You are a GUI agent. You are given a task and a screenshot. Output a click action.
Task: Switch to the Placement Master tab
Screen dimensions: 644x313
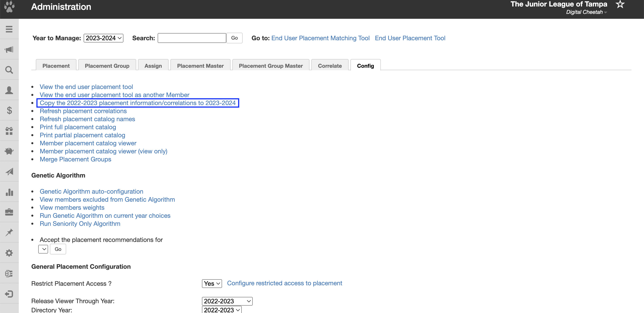[x=200, y=66]
